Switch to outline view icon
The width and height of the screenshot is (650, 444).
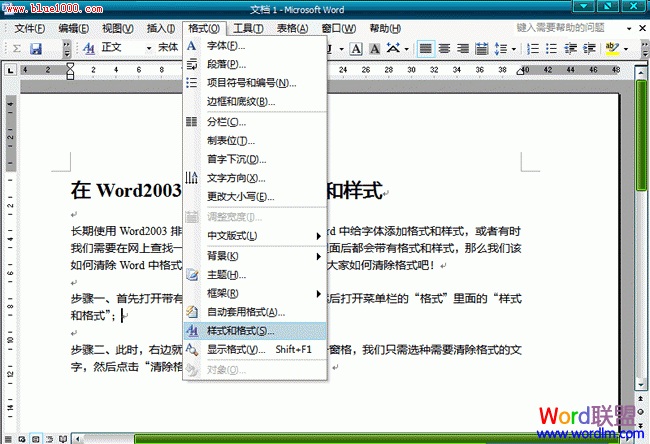[49, 439]
